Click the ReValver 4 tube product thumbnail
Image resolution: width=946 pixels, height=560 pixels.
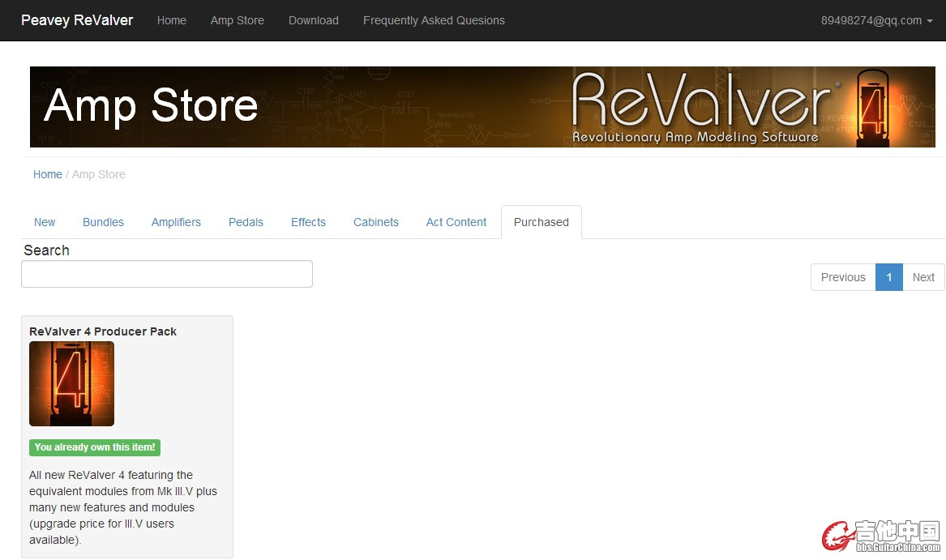click(72, 384)
